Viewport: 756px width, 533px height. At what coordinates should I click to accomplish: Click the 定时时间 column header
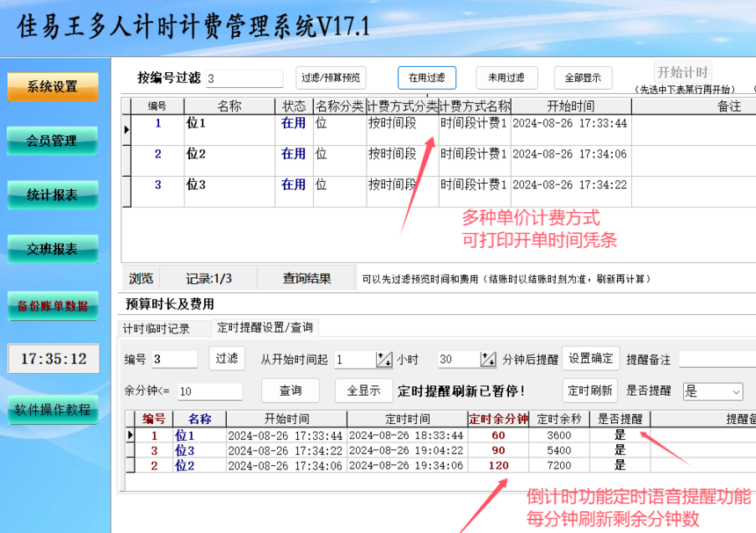[407, 419]
